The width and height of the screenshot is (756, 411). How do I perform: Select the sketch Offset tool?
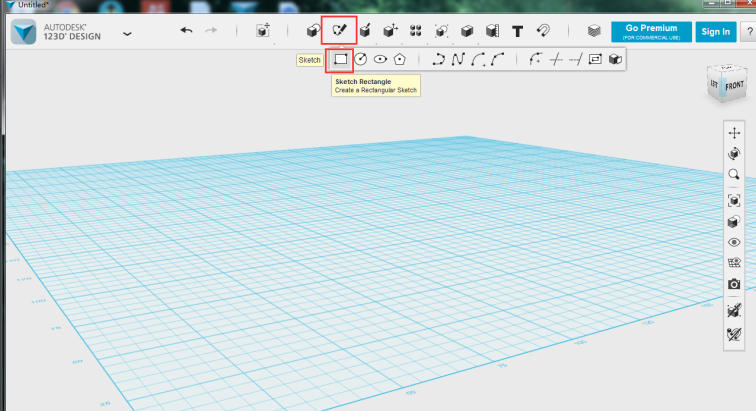595,59
